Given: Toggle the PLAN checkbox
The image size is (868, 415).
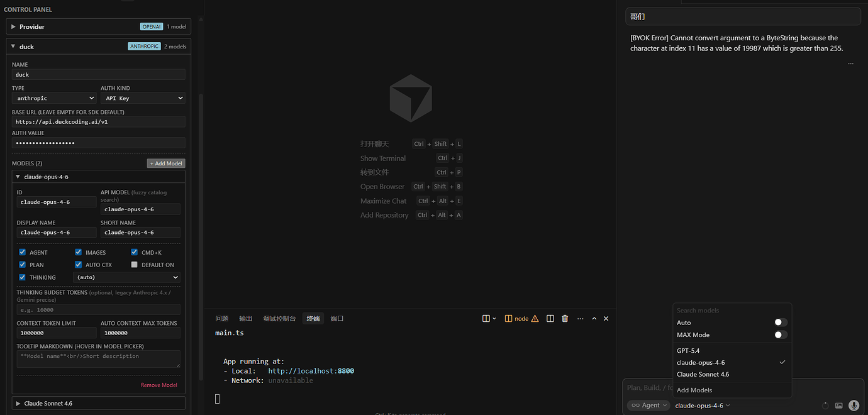Looking at the screenshot, I should pyautogui.click(x=23, y=265).
